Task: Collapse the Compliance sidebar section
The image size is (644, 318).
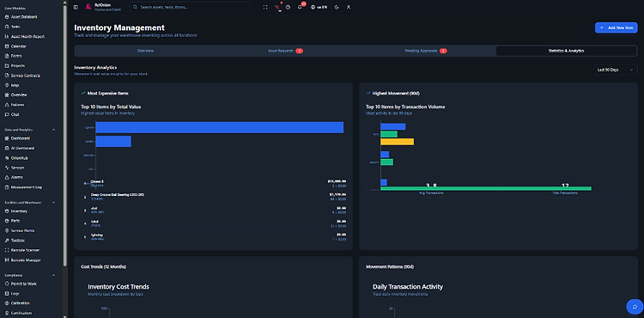Action: [x=53, y=275]
